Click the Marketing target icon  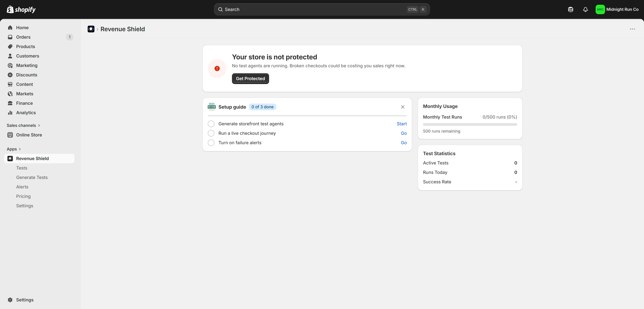point(10,65)
